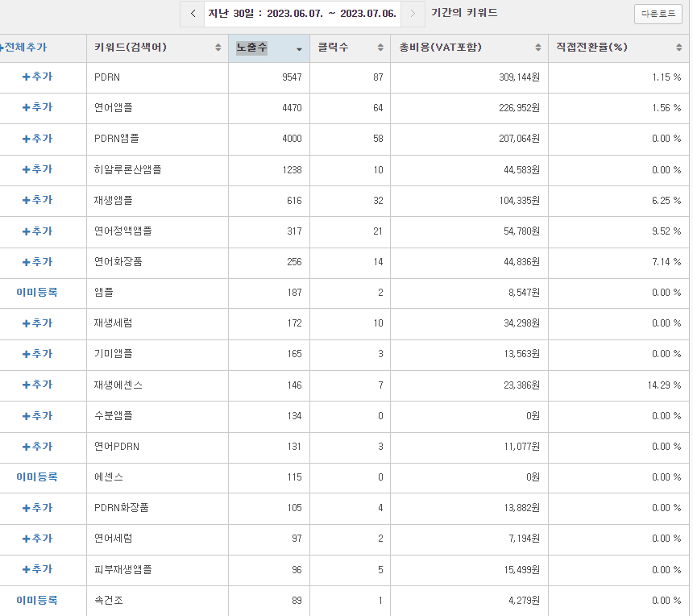Add keyword PDRN화장품 with +추가

(37, 508)
